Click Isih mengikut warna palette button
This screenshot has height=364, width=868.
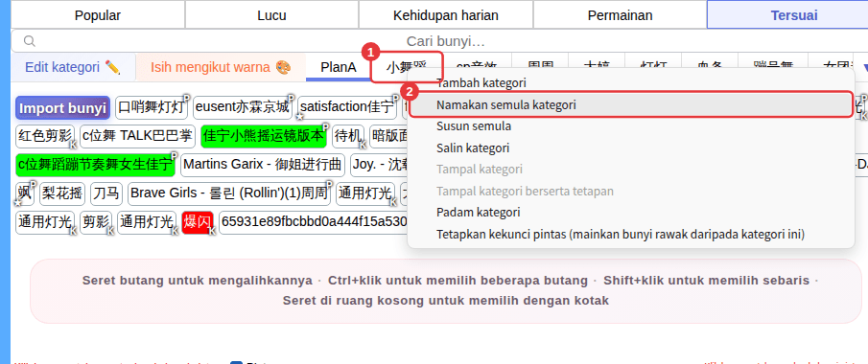(221, 67)
